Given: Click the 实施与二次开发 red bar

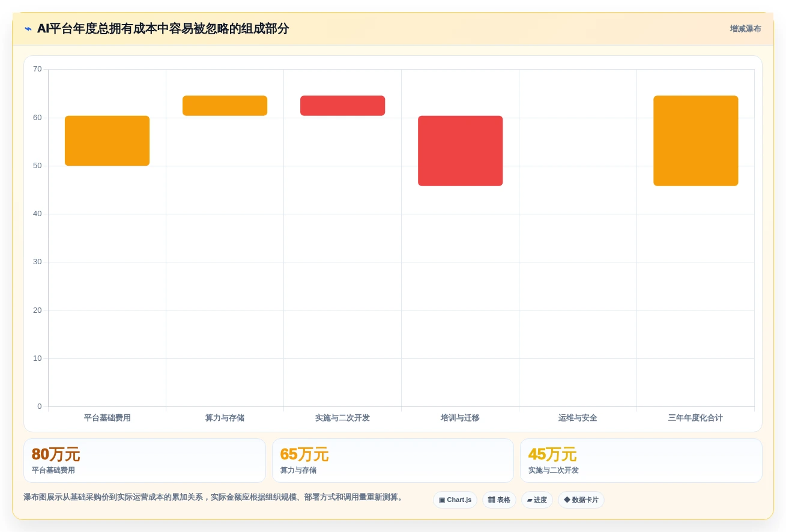Looking at the screenshot, I should click(x=342, y=106).
